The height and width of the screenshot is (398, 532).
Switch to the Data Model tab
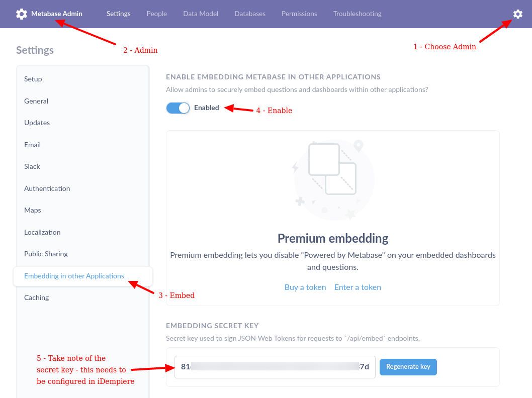point(201,14)
